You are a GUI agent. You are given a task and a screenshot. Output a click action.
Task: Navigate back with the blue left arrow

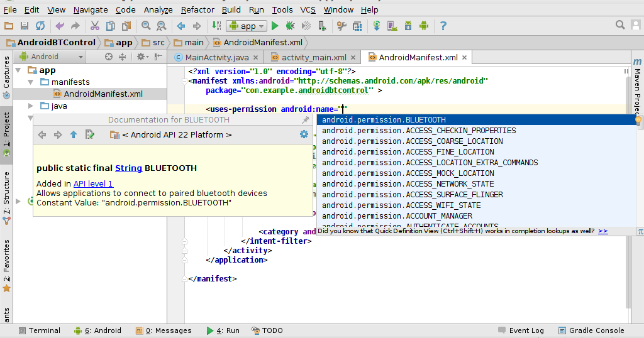coord(181,26)
